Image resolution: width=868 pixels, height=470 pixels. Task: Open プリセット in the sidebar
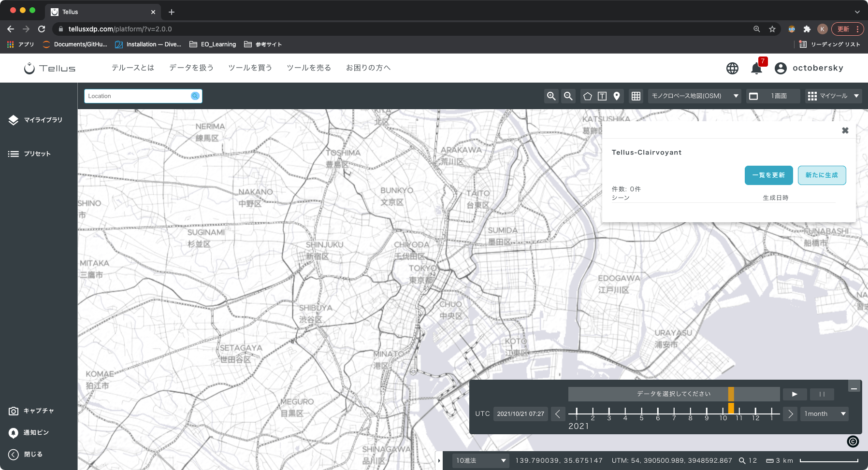coord(30,154)
